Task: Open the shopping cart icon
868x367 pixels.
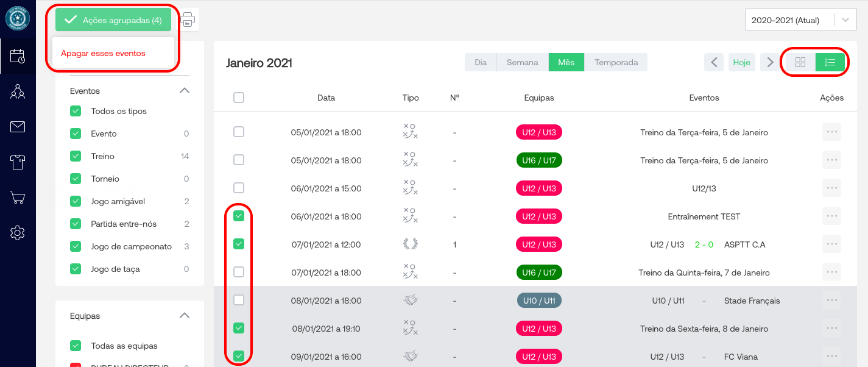Action: point(18,198)
